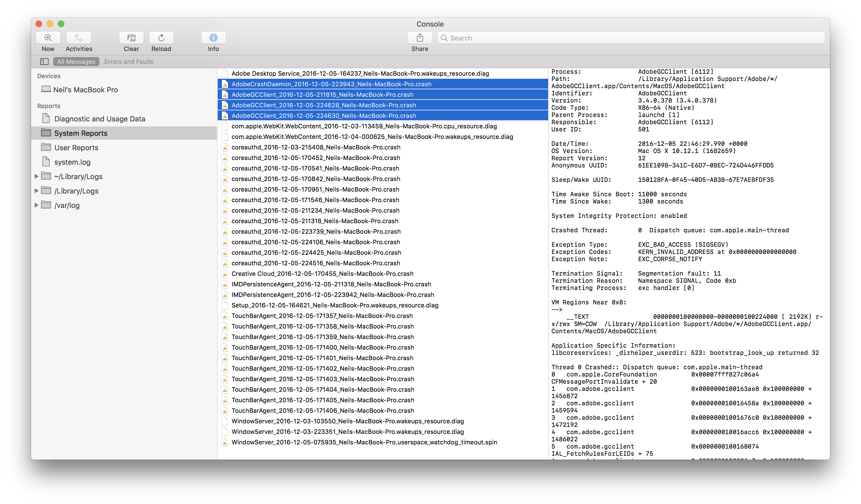Select Adobe Desktop Service wakeups_resource.diag
The image size is (861, 504).
coord(383,73)
